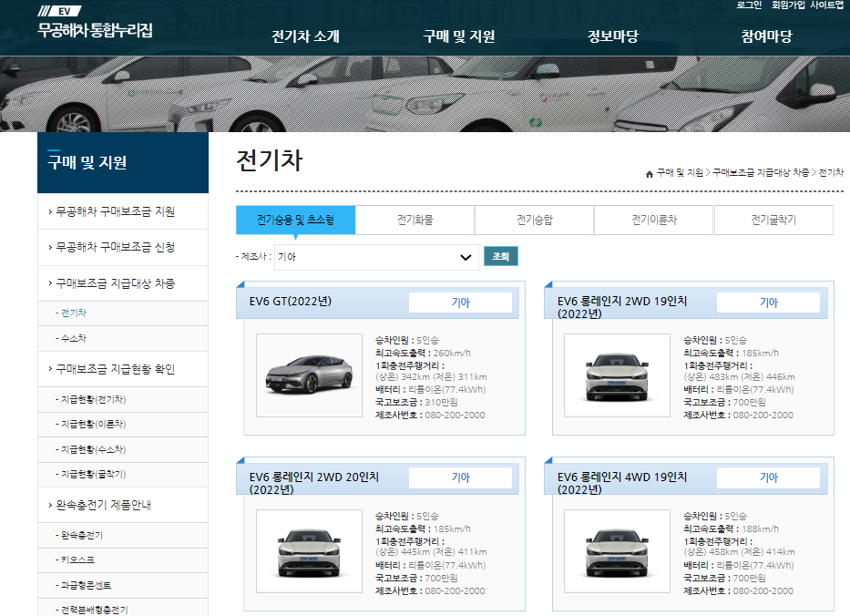The image size is (850, 616).
Task: Click the 기아 badge on 2WD 20인치 card
Action: tap(460, 477)
